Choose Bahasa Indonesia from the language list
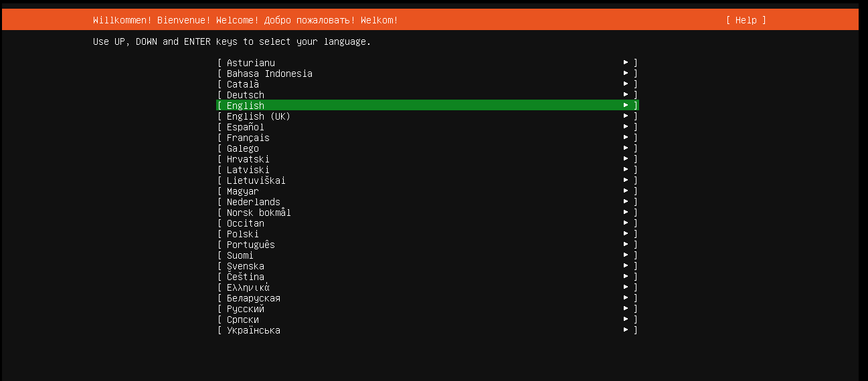Viewport: 868px width, 381px height. pyautogui.click(x=428, y=74)
